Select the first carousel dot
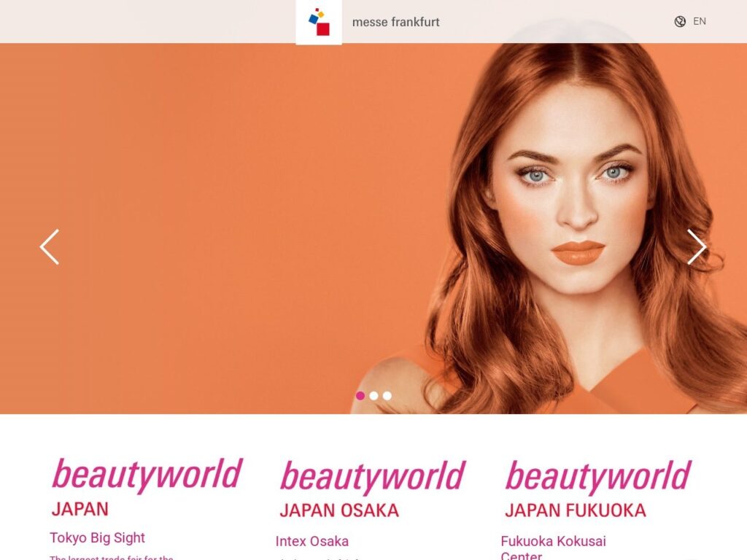 360,396
